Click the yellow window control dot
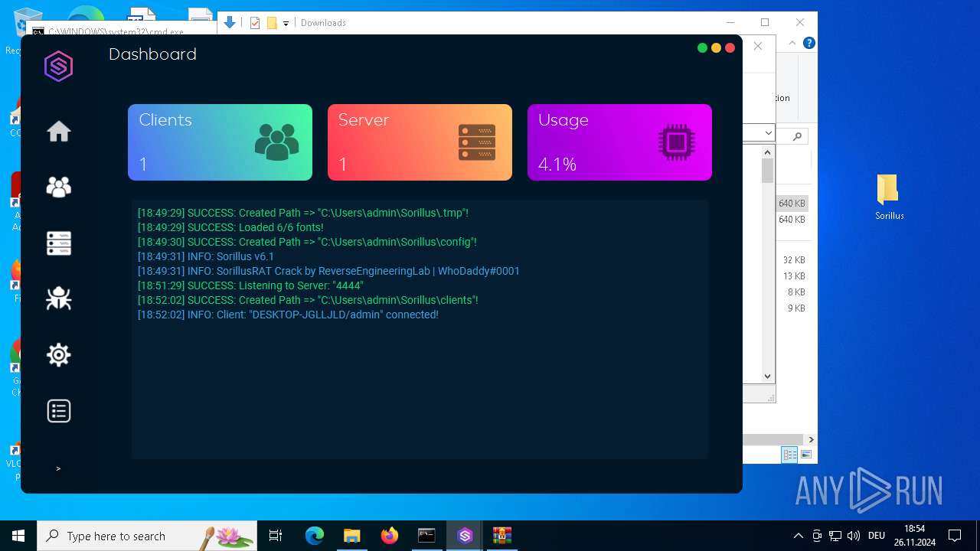This screenshot has height=551, width=980. (x=716, y=47)
